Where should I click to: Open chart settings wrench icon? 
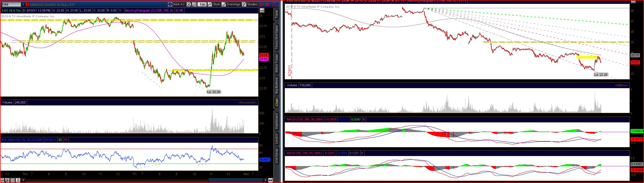point(194,4)
